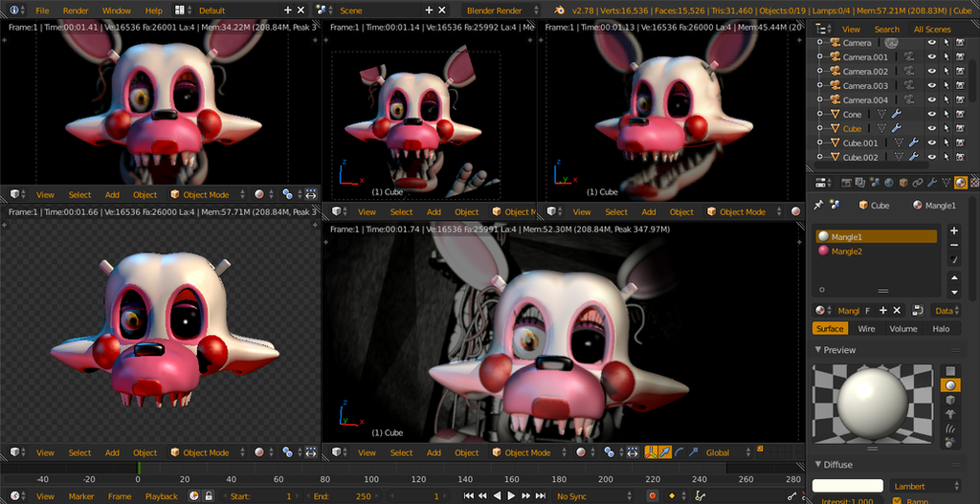
Task: Click the pin icon beside Cube breadcrumb
Action: (817, 205)
